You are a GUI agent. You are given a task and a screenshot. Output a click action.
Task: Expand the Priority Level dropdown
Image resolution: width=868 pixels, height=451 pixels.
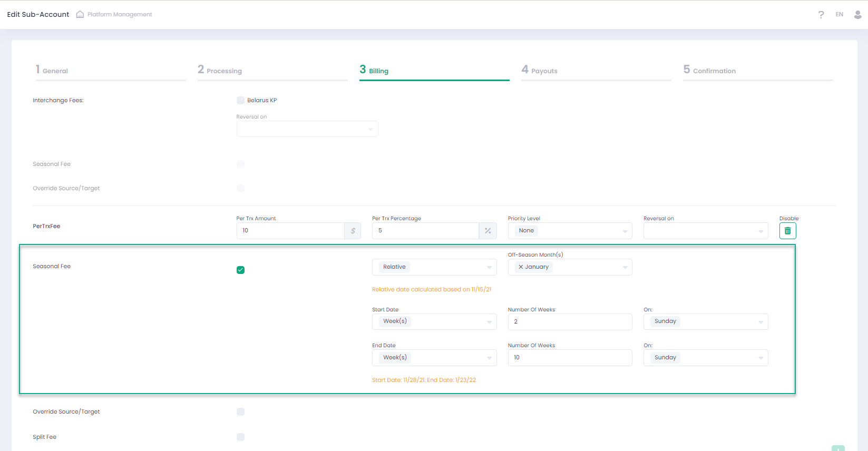coord(570,231)
